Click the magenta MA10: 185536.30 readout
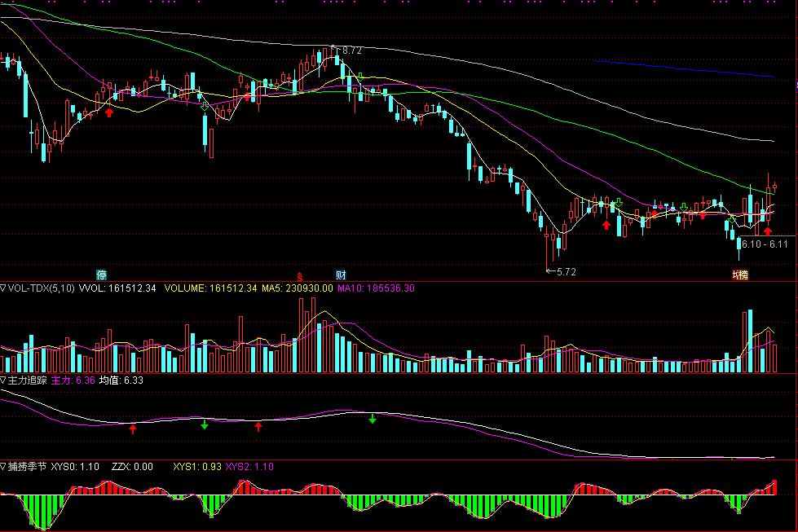 click(376, 288)
